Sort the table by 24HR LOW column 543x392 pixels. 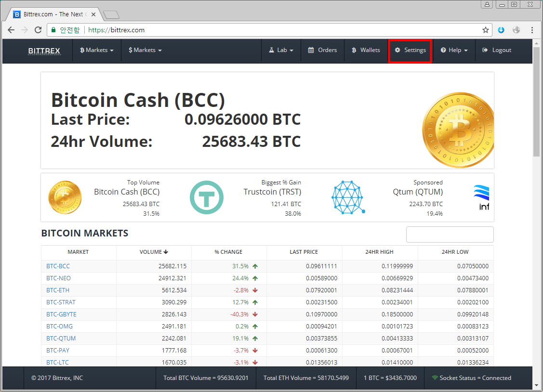[x=455, y=252]
